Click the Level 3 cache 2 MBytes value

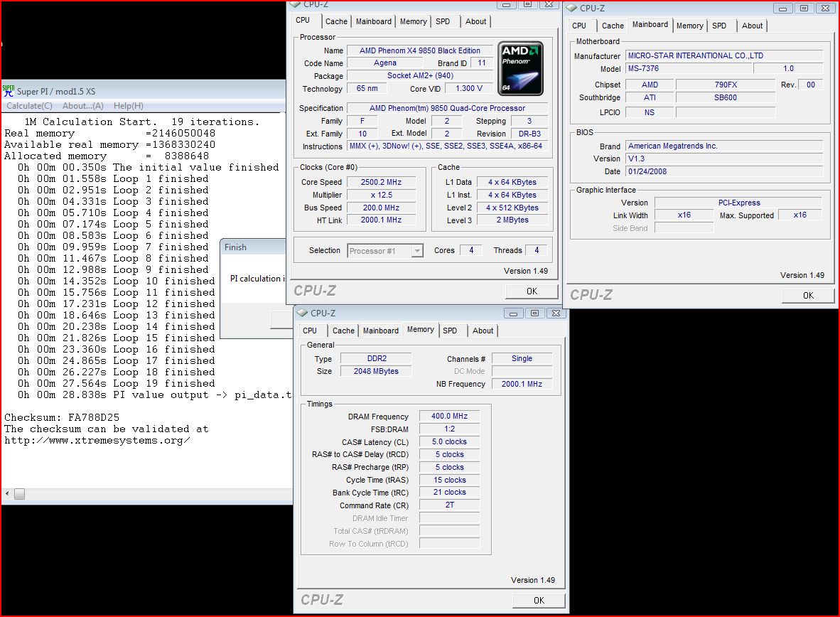click(512, 220)
